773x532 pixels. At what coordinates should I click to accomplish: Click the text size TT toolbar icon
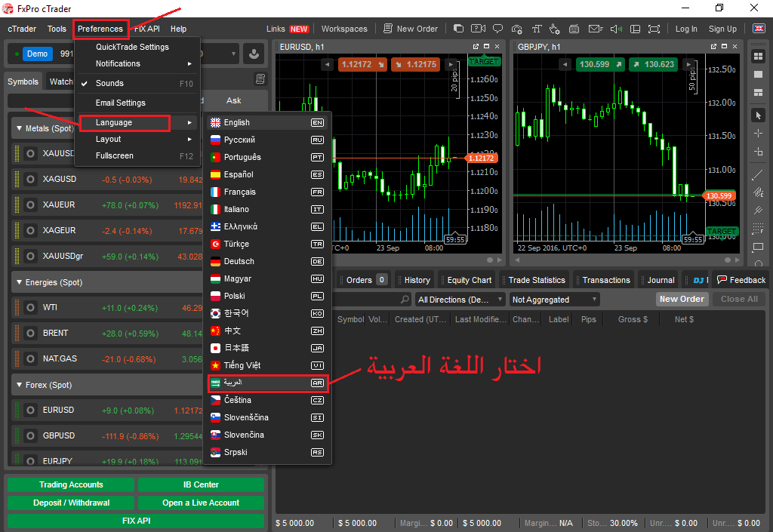pyautogui.click(x=537, y=29)
